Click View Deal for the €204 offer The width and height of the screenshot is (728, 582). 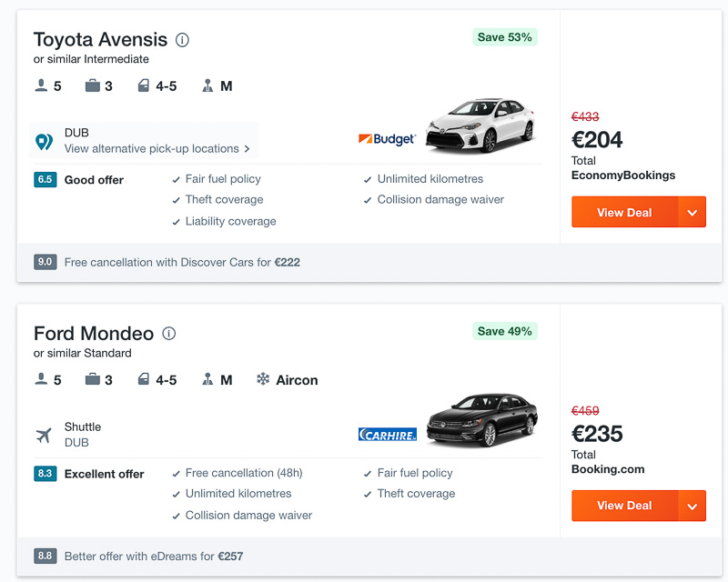(x=624, y=212)
